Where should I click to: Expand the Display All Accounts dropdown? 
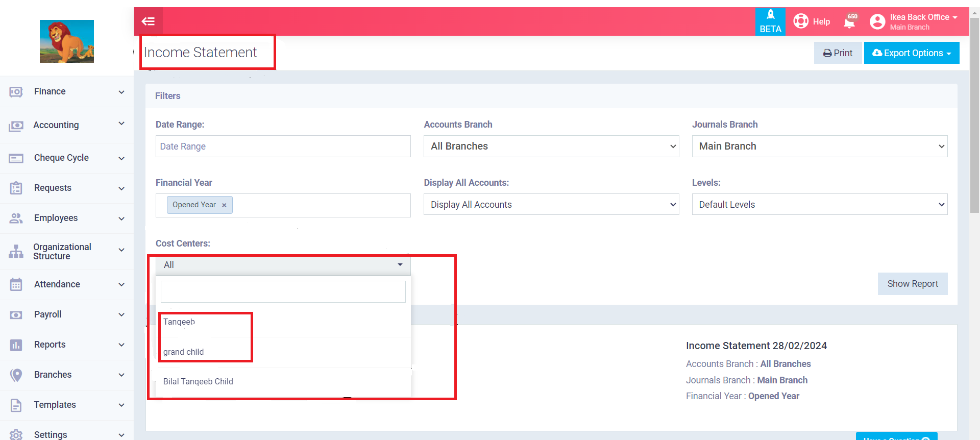click(x=551, y=205)
